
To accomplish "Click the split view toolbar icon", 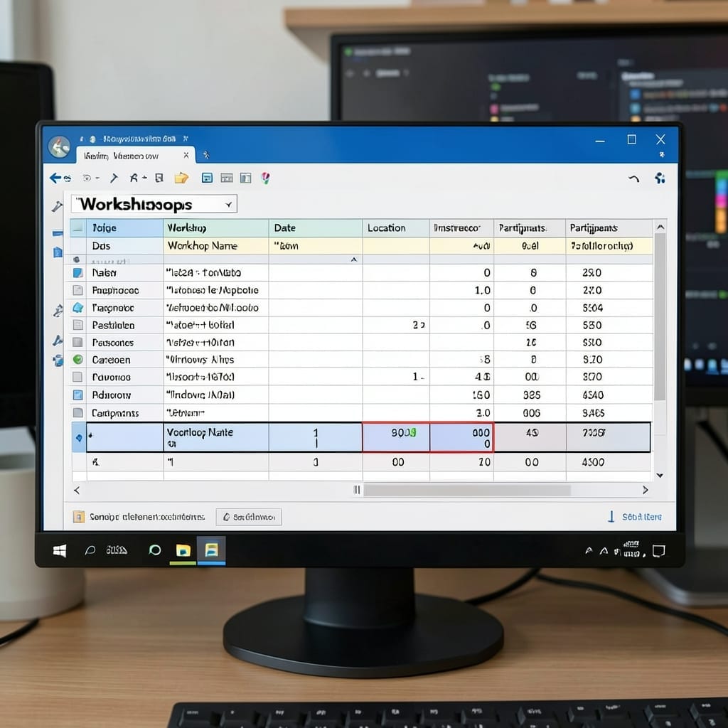I will click(x=245, y=178).
